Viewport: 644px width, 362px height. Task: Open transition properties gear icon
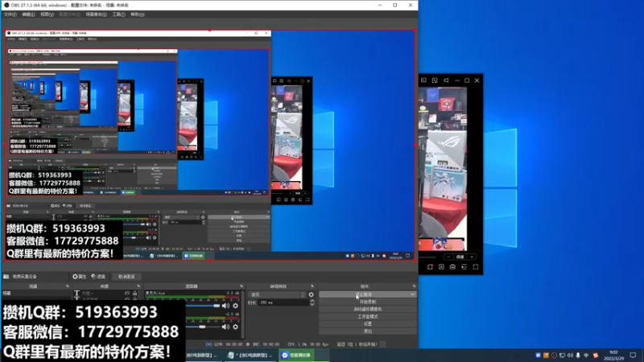pos(311,294)
